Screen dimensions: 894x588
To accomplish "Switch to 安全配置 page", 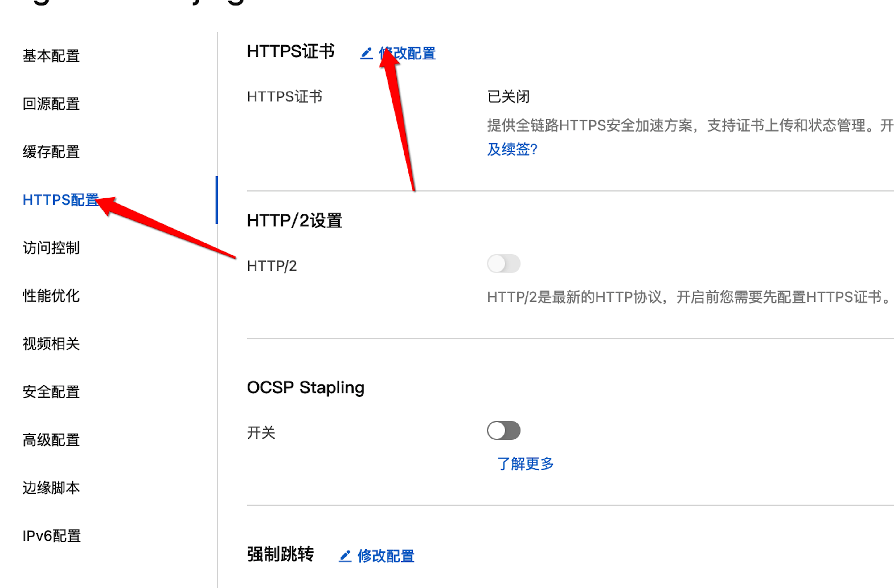I will point(51,392).
